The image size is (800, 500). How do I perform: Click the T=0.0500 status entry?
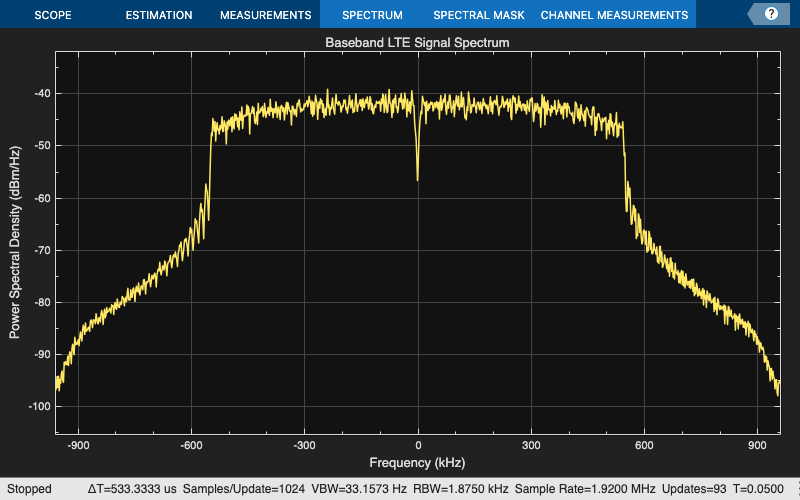pos(758,489)
